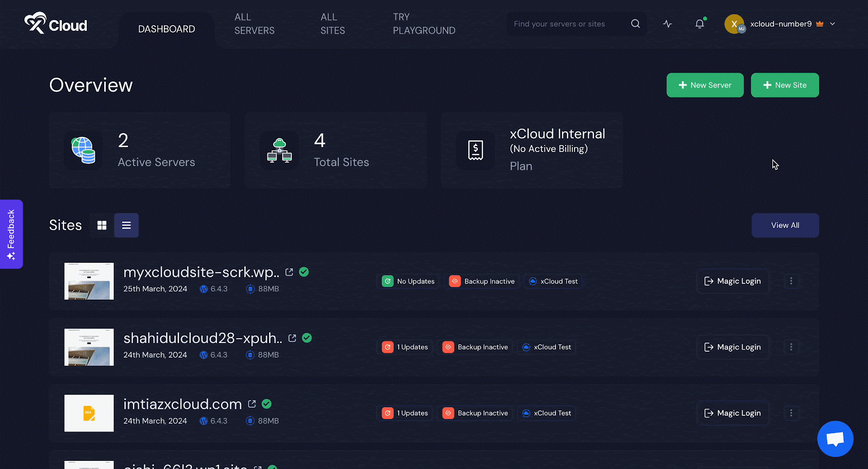Open the Feedback side tab
The image size is (868, 469).
11,234
